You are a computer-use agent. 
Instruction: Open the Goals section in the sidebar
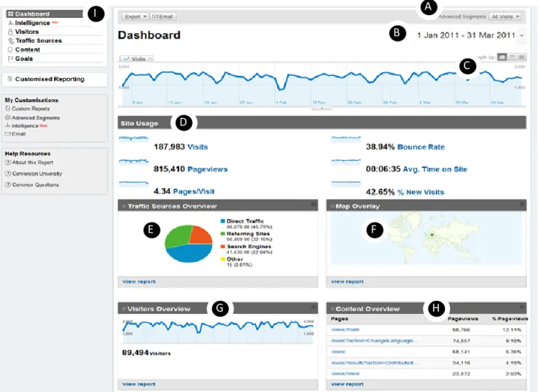[x=24, y=59]
